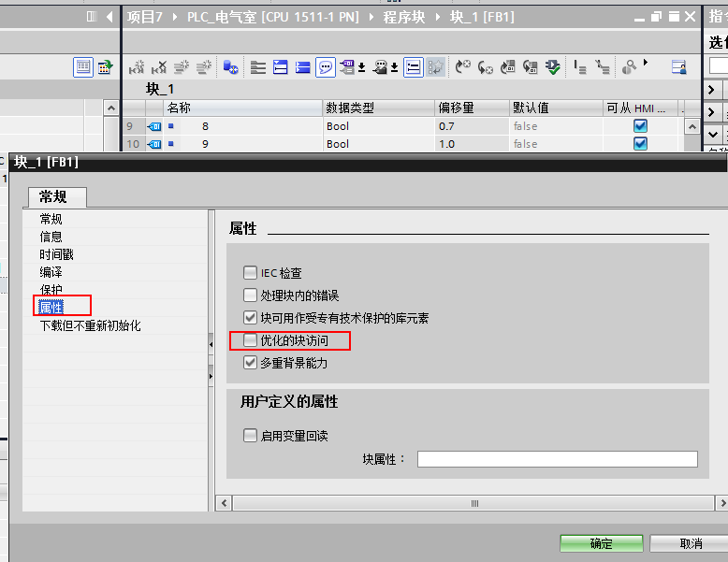The height and width of the screenshot is (562, 728).
Task: Select 时间戳 in the navigation list
Action: coord(57,254)
